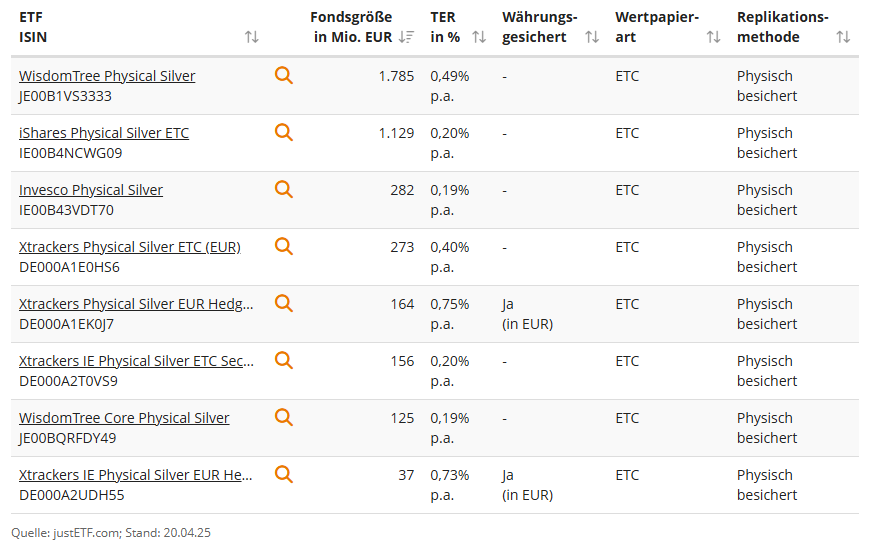This screenshot has height=546, width=879.
Task: Open Invesco Physical Silver link
Action: pyautogui.click(x=91, y=190)
